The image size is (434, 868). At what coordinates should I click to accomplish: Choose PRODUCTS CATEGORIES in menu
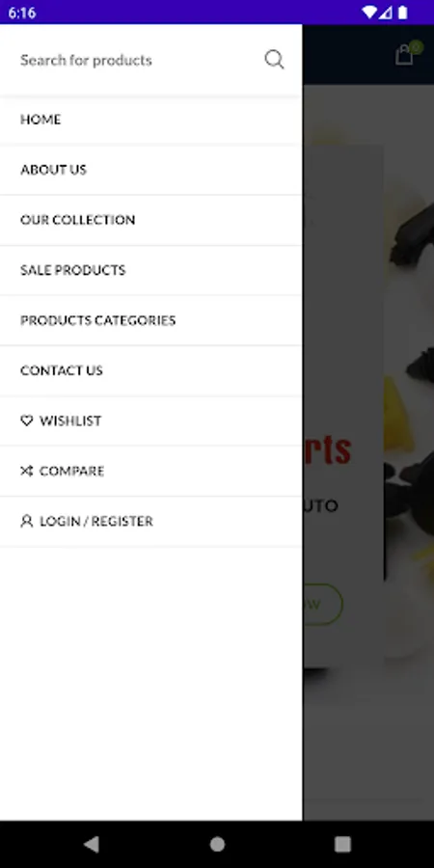coord(151,320)
